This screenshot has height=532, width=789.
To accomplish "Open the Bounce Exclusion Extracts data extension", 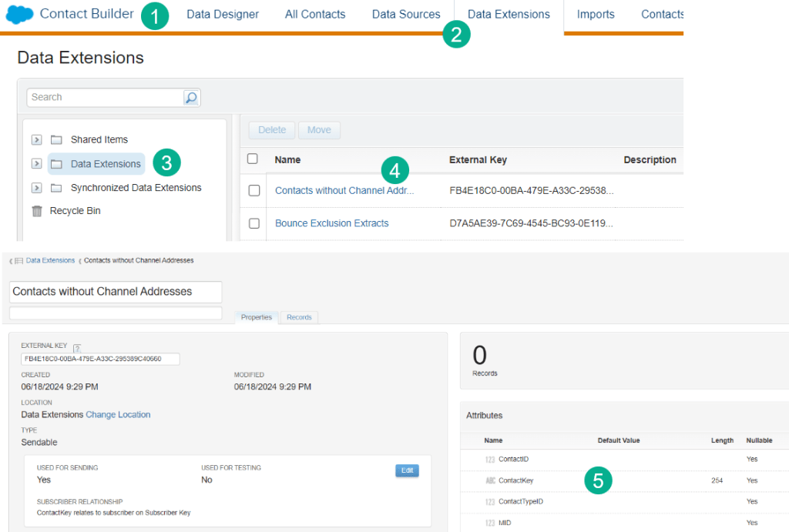I will click(331, 223).
